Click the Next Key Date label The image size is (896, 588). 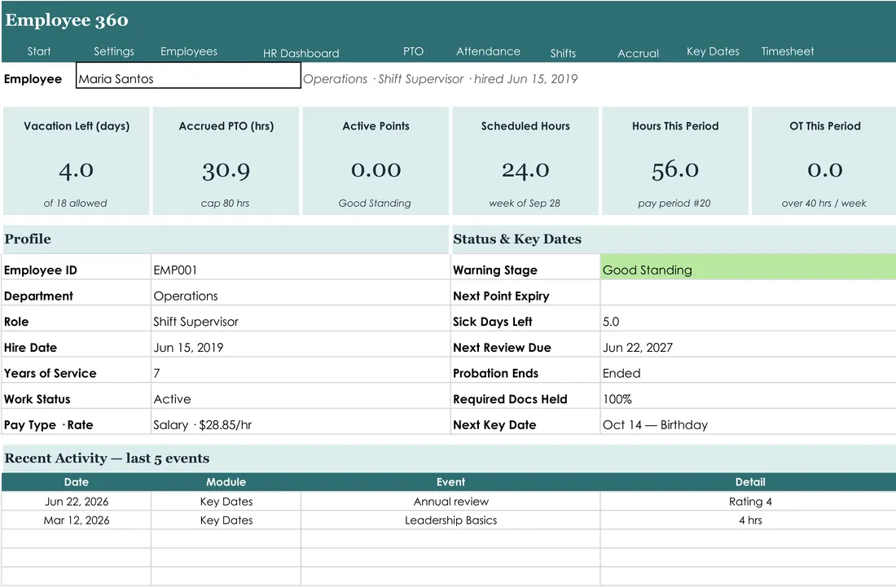click(494, 424)
